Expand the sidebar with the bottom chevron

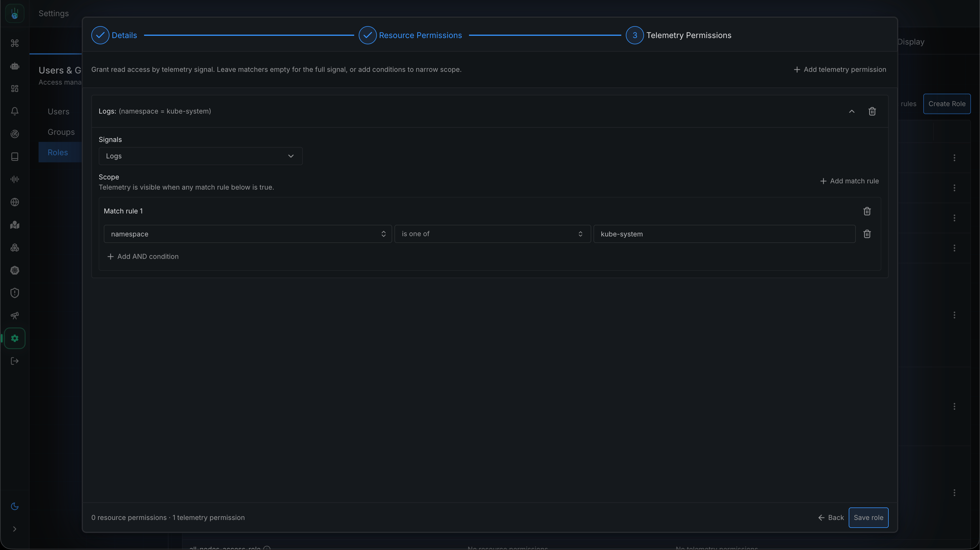(x=14, y=529)
